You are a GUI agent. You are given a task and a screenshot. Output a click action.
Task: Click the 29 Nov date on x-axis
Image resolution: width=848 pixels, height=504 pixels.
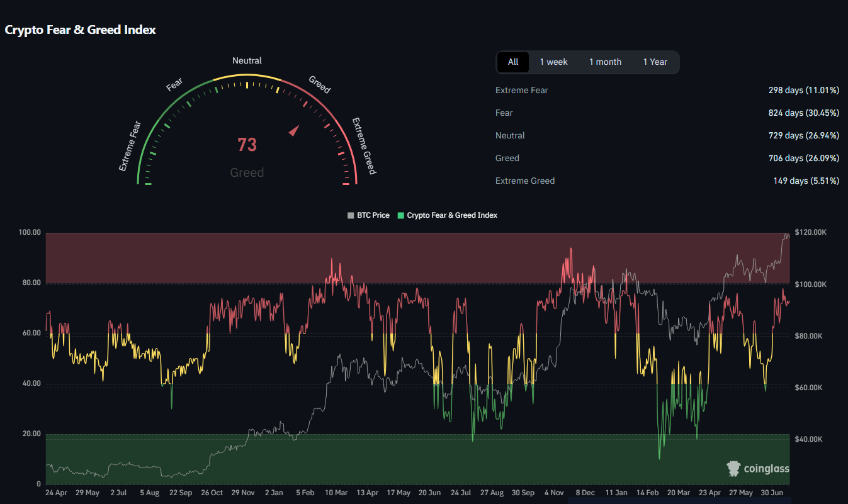(243, 493)
